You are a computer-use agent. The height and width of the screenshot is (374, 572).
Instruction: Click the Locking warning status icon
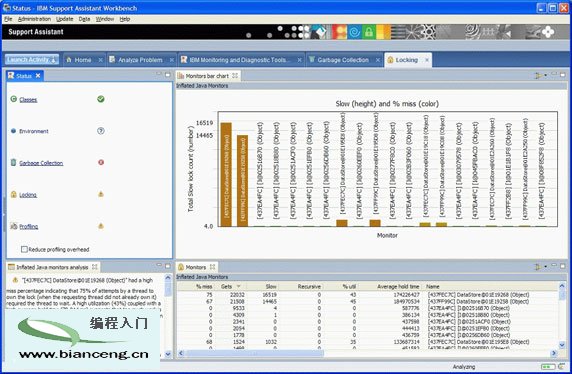101,194
